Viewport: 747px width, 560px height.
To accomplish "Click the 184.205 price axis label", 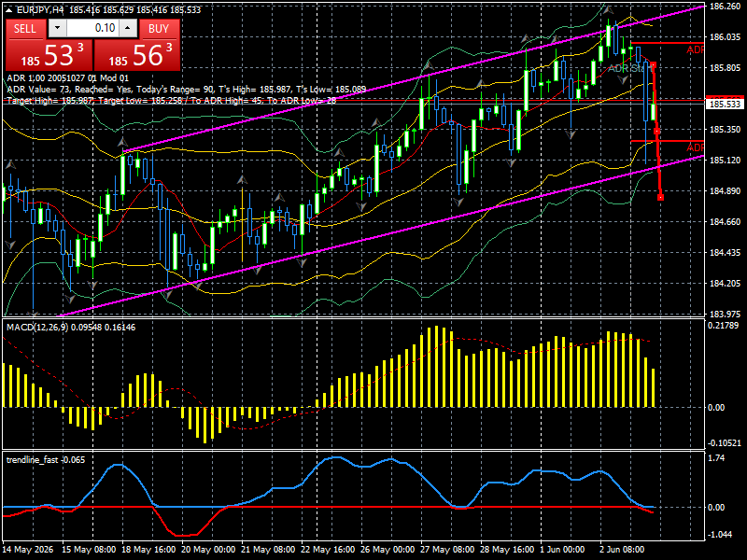I will (x=726, y=284).
